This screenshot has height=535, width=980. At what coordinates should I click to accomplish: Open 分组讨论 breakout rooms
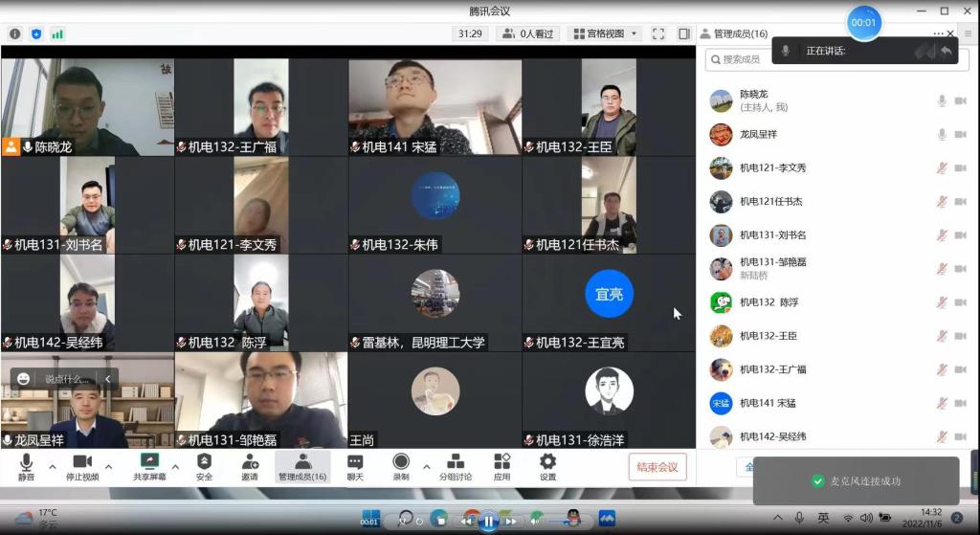tap(456, 466)
